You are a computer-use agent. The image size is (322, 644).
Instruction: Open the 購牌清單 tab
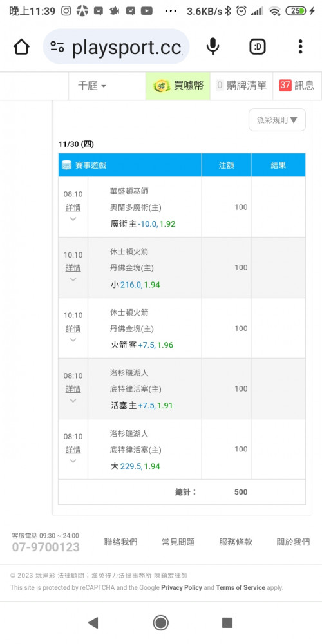pyautogui.click(x=241, y=86)
